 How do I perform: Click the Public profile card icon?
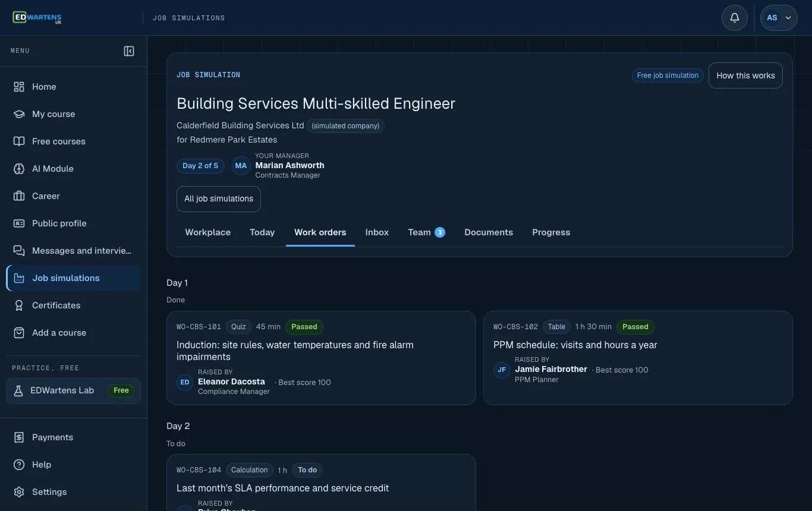click(19, 223)
